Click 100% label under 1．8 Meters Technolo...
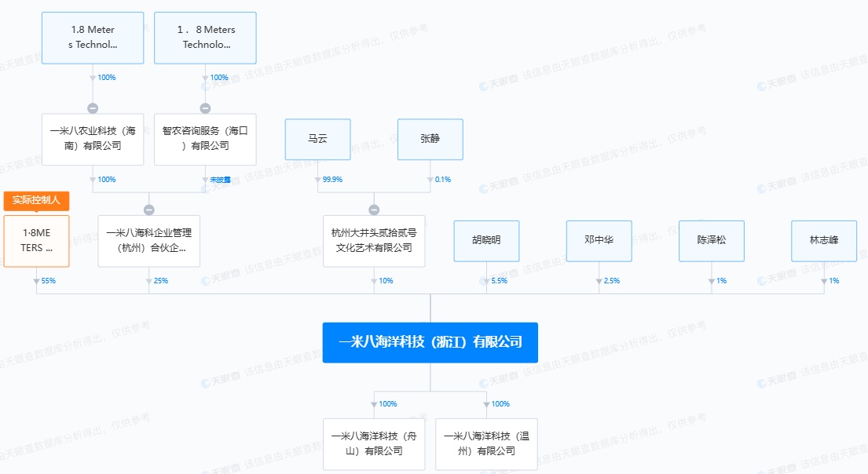 pyautogui.click(x=219, y=78)
